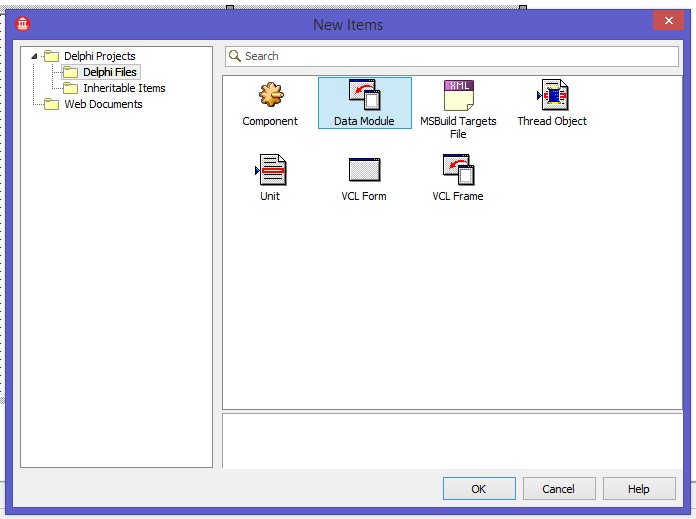696x519 pixels.
Task: Confirm with the OK button
Action: (x=479, y=489)
